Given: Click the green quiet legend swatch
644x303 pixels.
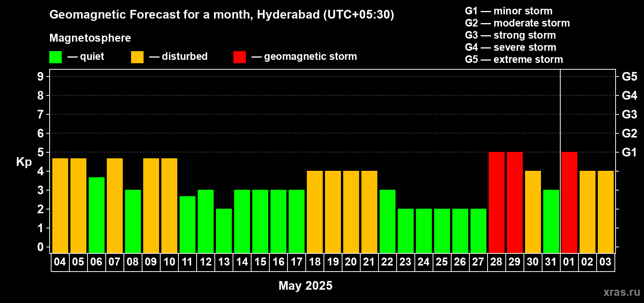Looking at the screenshot, I should 56,57.
